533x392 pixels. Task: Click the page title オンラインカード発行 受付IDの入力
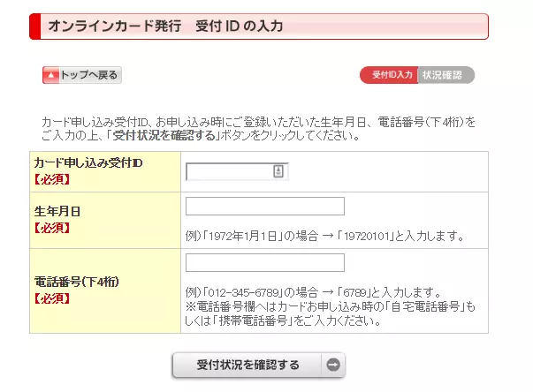pyautogui.click(x=165, y=26)
